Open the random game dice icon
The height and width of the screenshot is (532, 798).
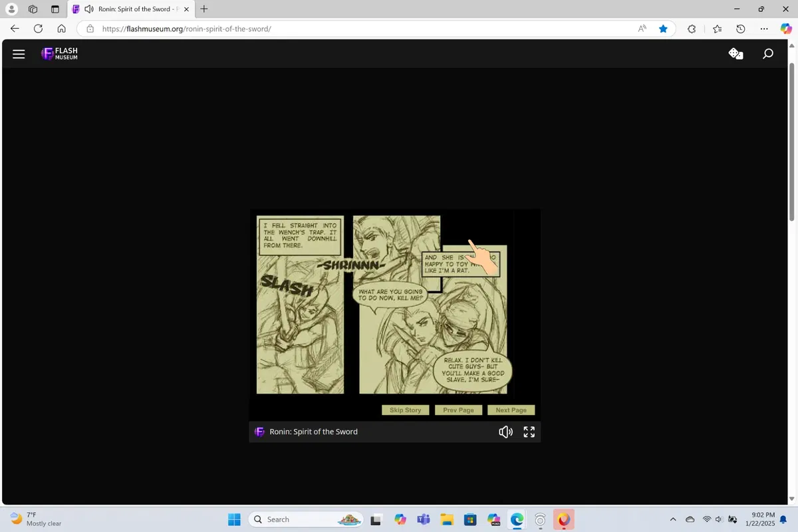(735, 54)
